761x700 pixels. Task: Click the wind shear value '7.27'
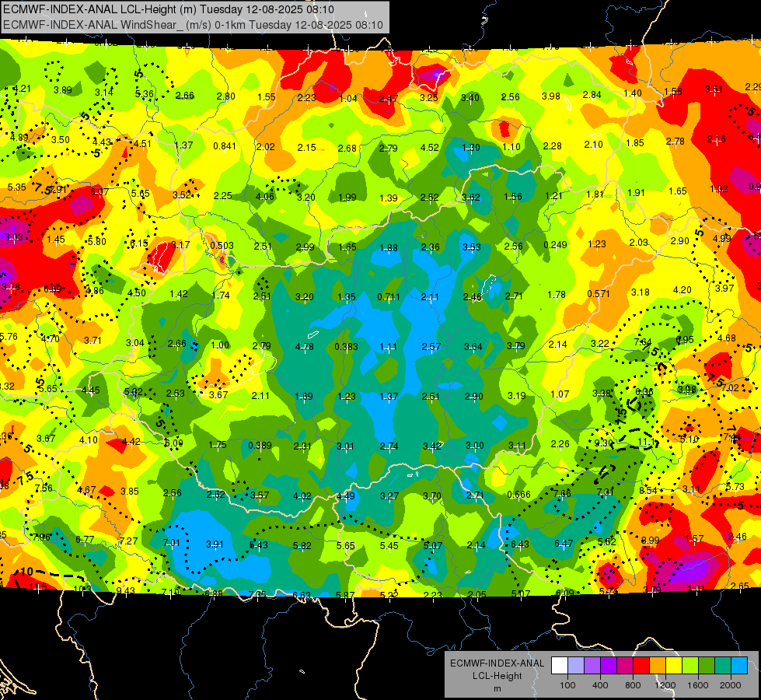(128, 541)
